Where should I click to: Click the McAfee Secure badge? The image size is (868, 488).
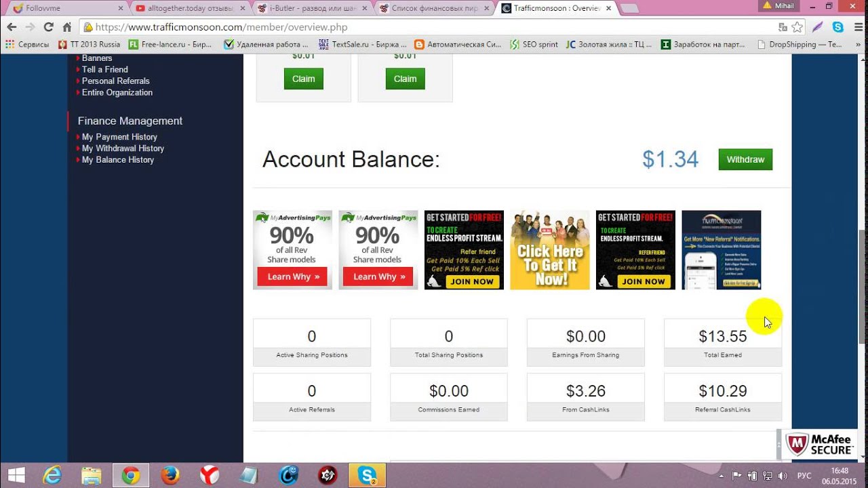click(819, 445)
